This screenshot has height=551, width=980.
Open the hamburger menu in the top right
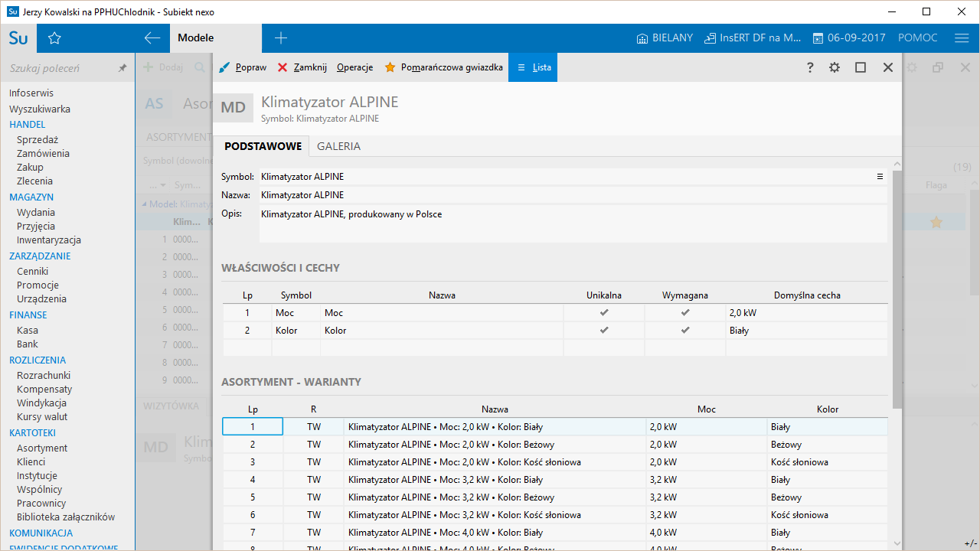(962, 38)
